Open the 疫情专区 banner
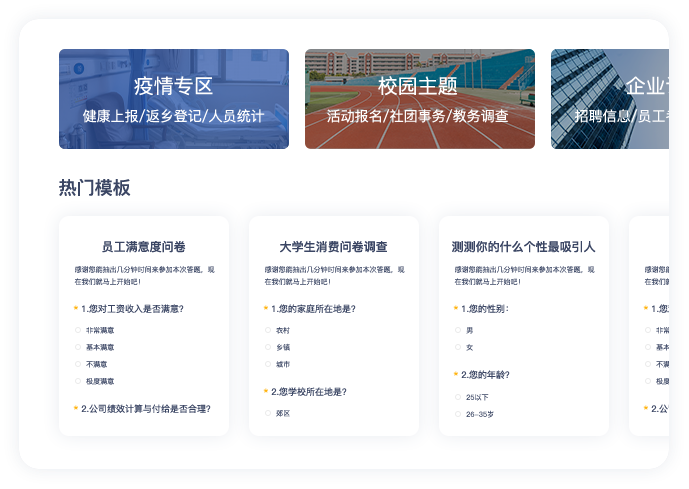The image size is (689, 489). [x=173, y=99]
